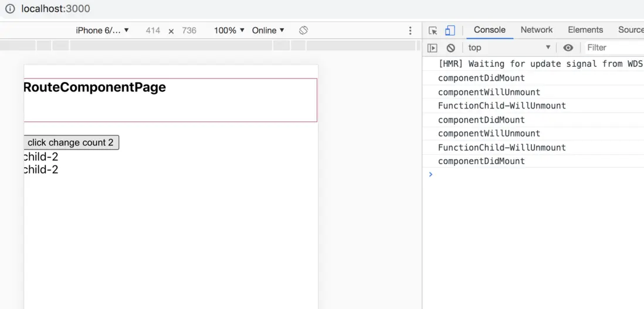Open the Online throttling dropdown

268,30
